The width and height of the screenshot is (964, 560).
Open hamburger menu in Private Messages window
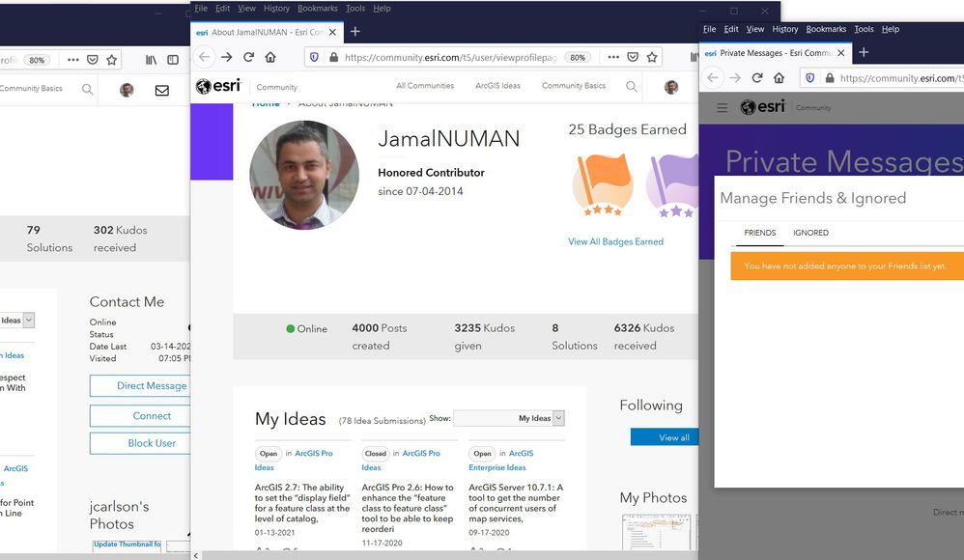722,107
